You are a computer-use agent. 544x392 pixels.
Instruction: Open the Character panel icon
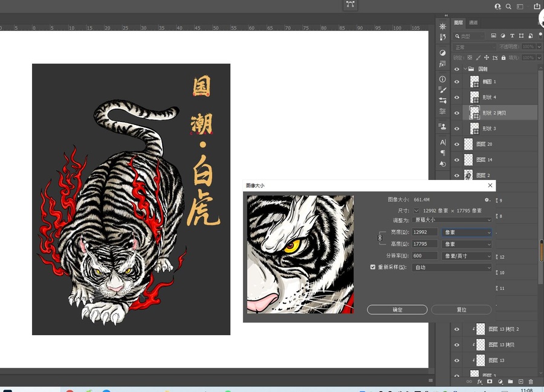(442, 142)
